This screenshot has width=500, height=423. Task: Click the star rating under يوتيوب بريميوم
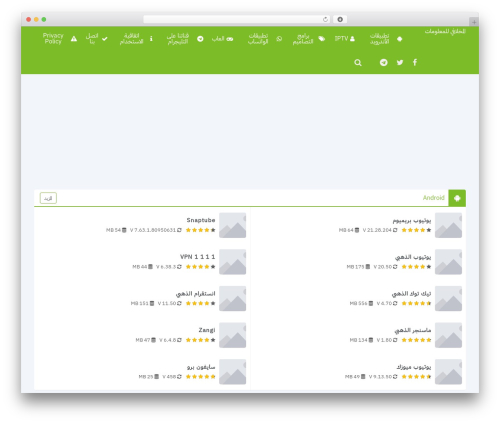(x=416, y=230)
